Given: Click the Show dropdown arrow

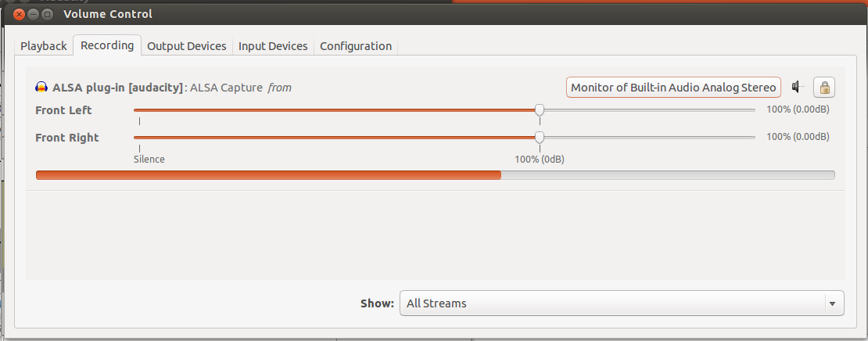Looking at the screenshot, I should click(832, 303).
